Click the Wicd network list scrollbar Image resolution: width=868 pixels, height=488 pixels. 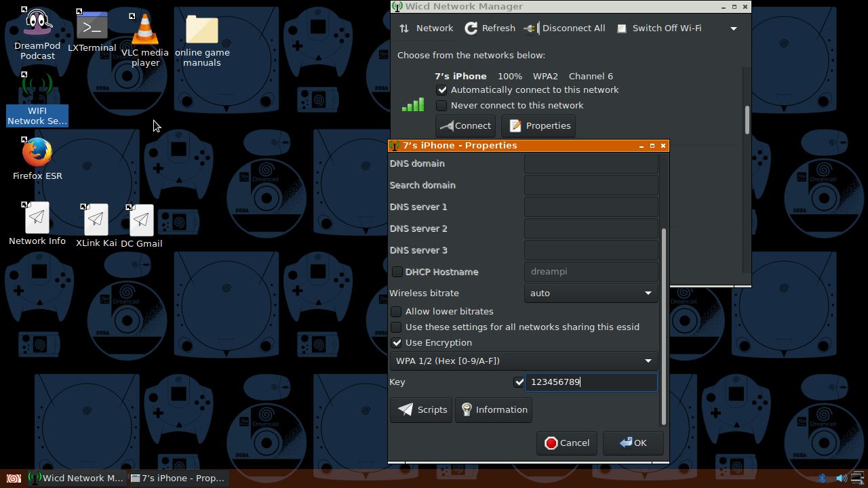(x=747, y=120)
